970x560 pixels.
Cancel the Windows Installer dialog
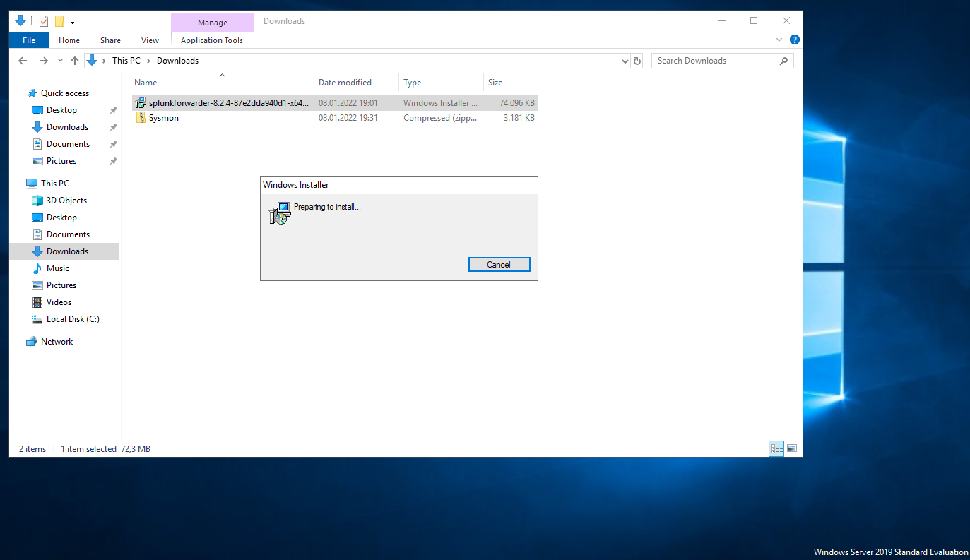click(x=499, y=265)
